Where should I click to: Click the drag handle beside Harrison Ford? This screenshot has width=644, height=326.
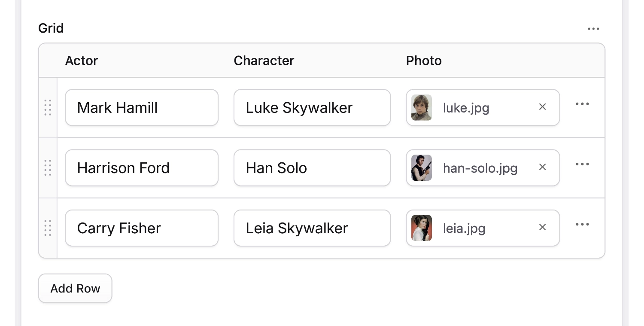(x=48, y=168)
